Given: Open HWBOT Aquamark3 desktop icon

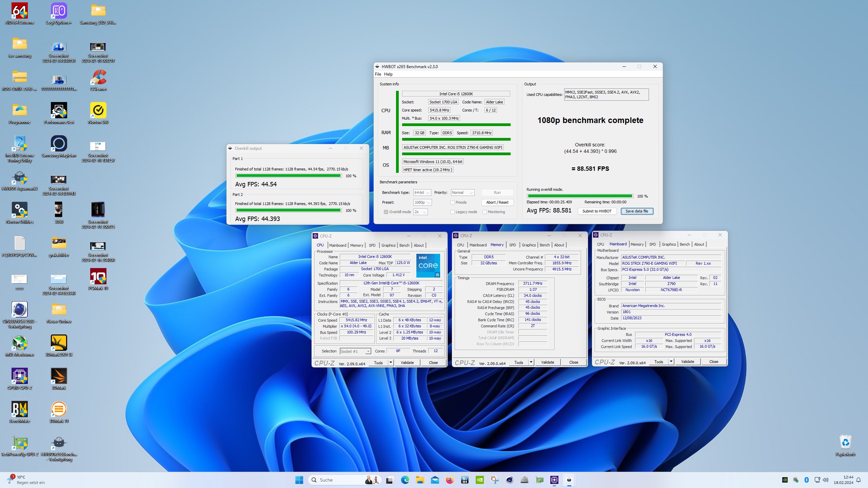Looking at the screenshot, I should point(20,180).
